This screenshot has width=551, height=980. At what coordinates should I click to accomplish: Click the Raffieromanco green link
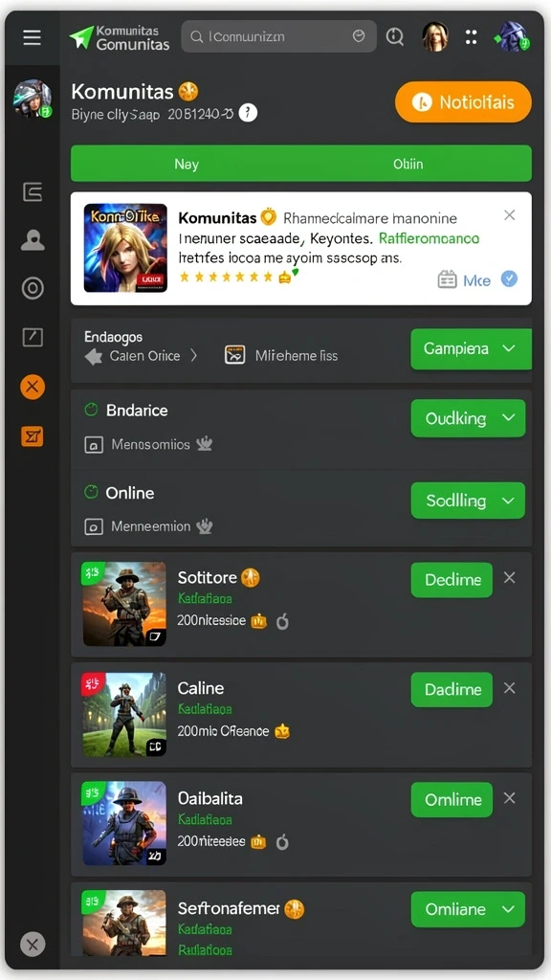[429, 238]
